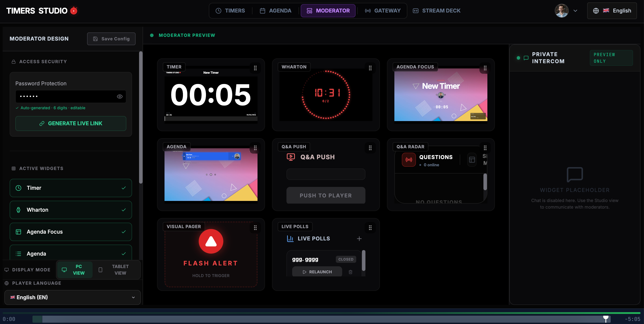The image size is (644, 324).
Task: Click the Agenda widget preview thumbnail
Action: pos(211,175)
